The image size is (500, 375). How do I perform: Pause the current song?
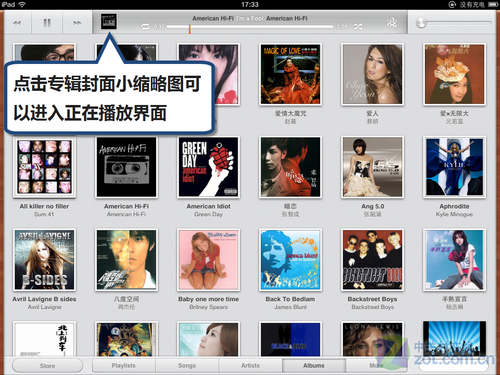tap(47, 23)
